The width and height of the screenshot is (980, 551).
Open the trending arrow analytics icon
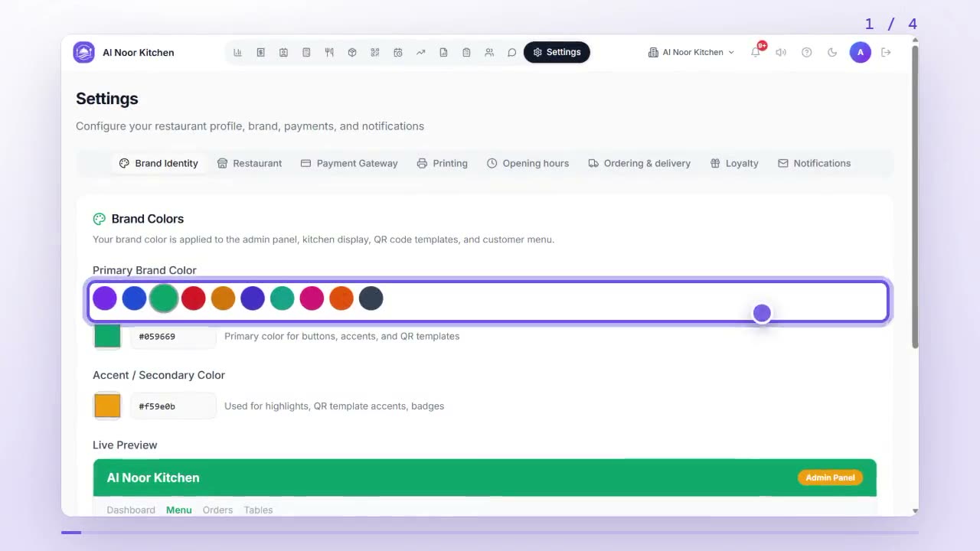click(x=420, y=53)
